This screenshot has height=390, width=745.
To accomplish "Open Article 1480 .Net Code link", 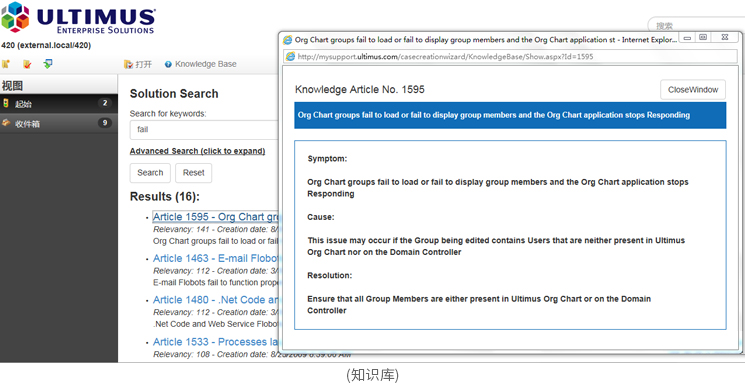I will coord(216,300).
